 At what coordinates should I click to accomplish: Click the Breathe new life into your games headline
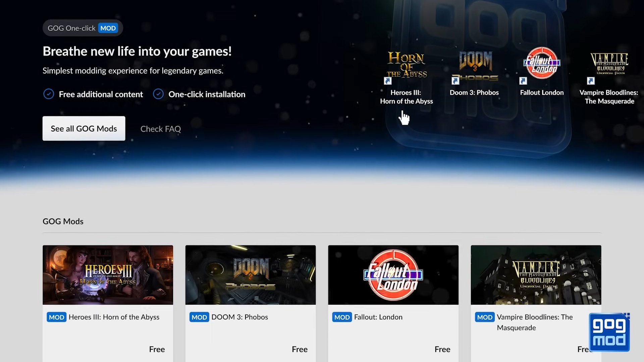(x=137, y=51)
